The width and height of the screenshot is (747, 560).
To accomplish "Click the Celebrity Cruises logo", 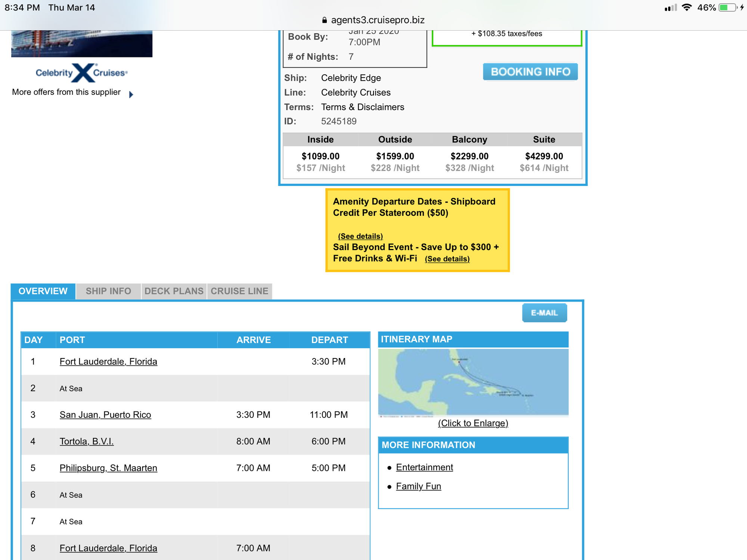I will pyautogui.click(x=82, y=73).
